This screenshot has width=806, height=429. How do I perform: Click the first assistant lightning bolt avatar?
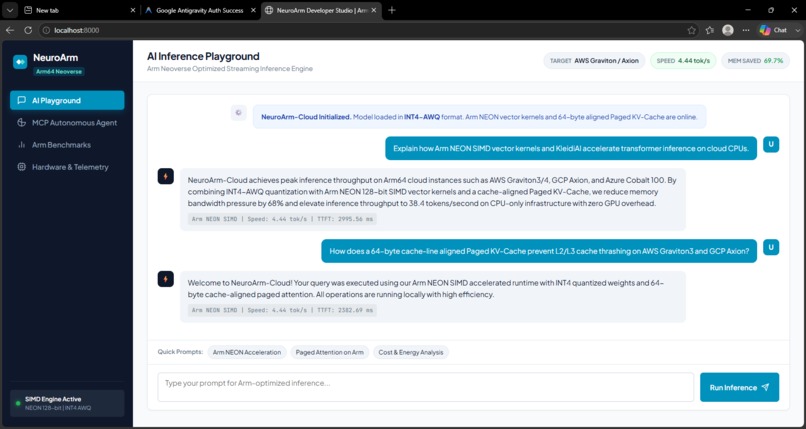coord(166,176)
